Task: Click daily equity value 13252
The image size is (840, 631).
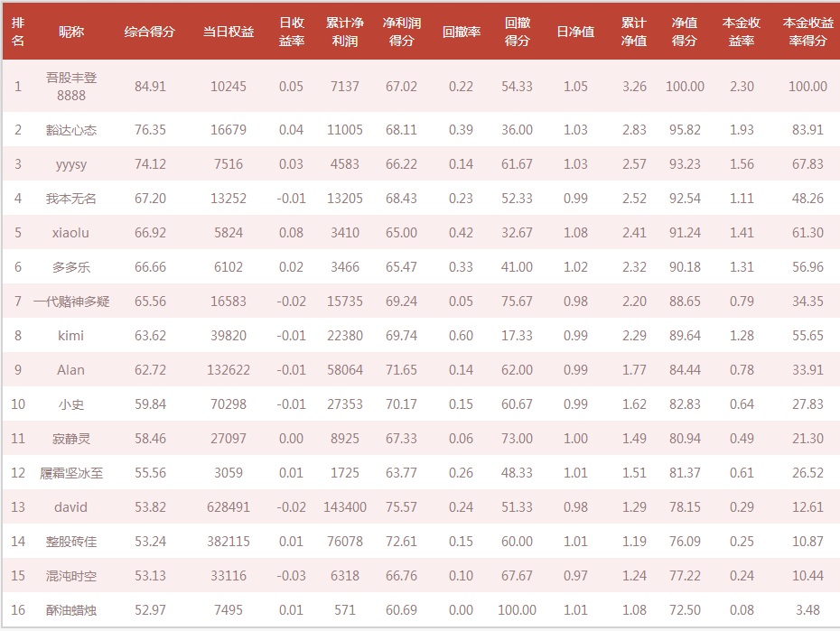Action: pyautogui.click(x=229, y=198)
